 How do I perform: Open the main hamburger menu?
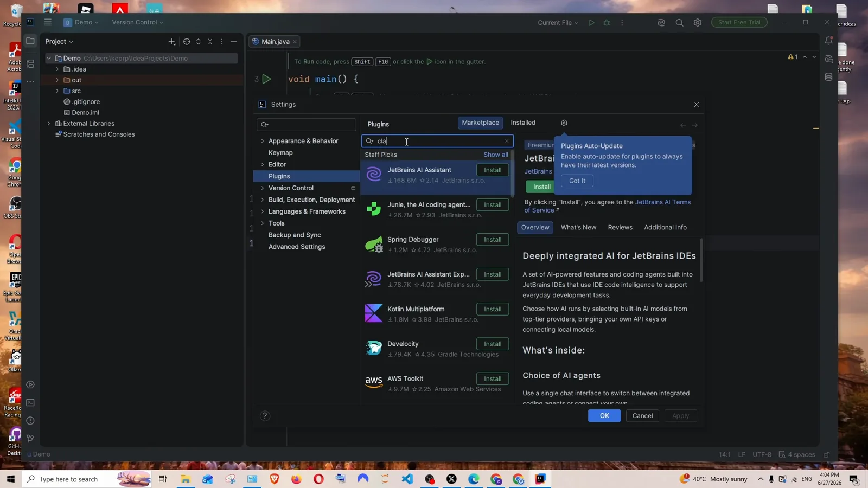pyautogui.click(x=48, y=22)
